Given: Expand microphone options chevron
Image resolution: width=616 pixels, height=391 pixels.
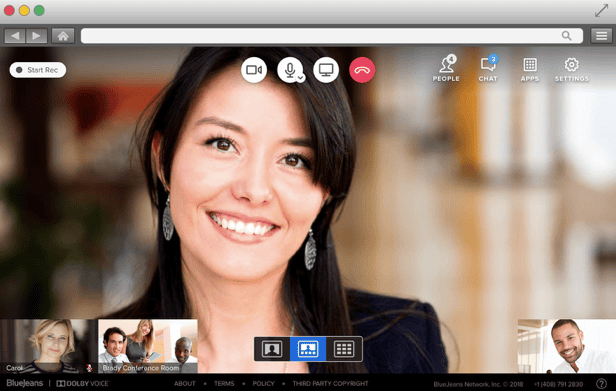Looking at the screenshot, I should tap(301, 78).
